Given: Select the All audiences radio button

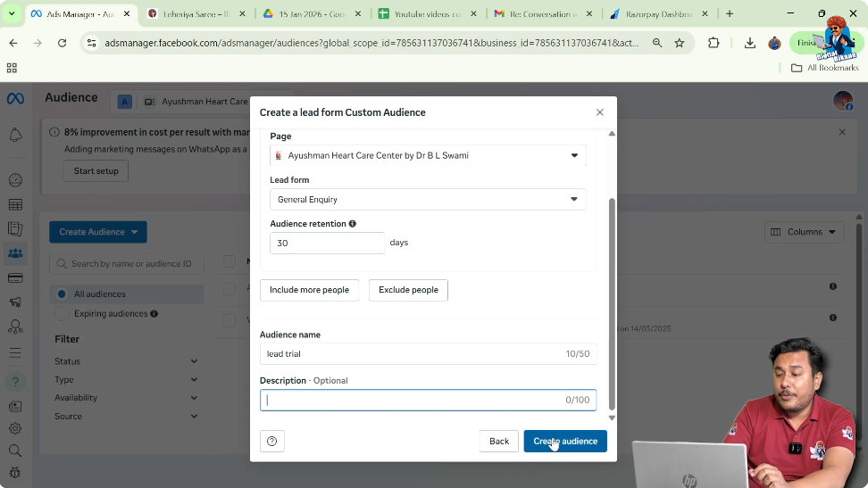Looking at the screenshot, I should click(x=62, y=294).
